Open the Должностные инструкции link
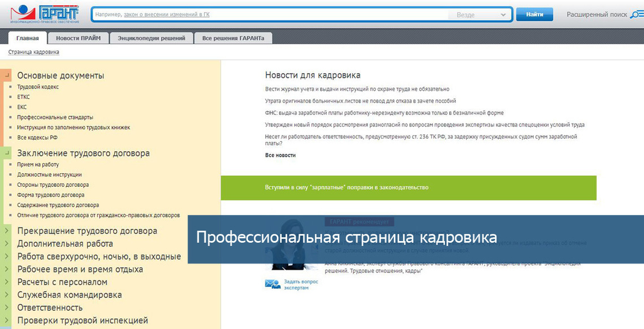 click(49, 175)
